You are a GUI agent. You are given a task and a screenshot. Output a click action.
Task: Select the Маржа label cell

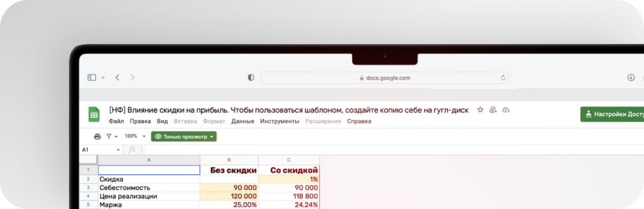click(149, 204)
